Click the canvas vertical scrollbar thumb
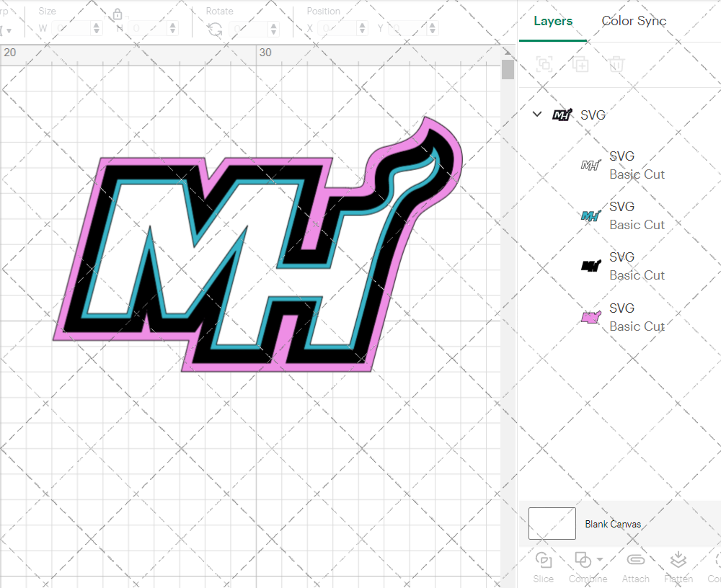The image size is (721, 588). 508,70
